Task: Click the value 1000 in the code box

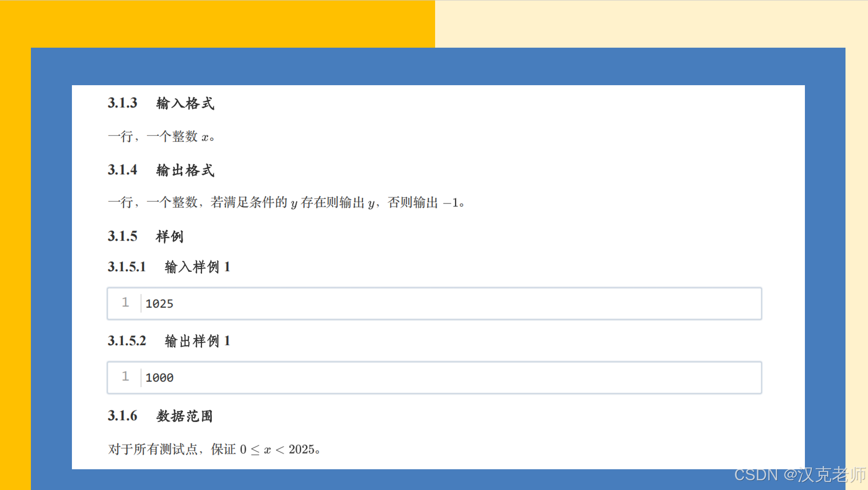Action: (159, 378)
